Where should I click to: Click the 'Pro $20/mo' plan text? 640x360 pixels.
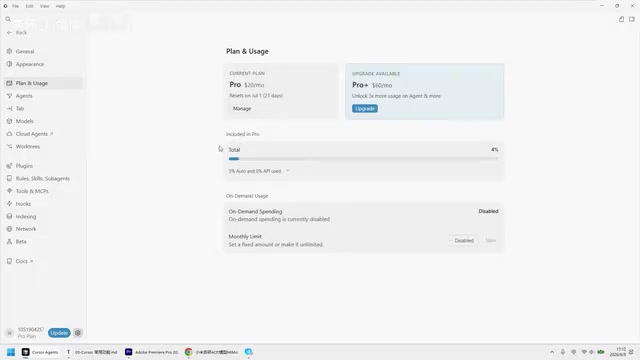247,84
